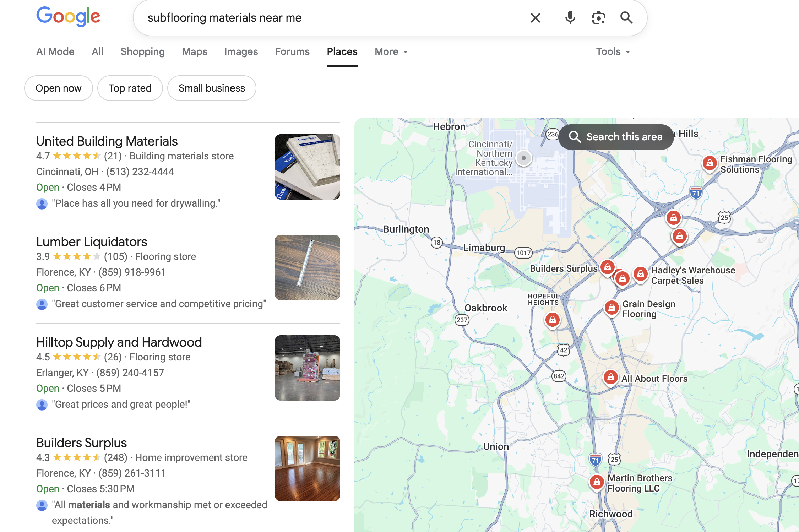The width and height of the screenshot is (799, 532).
Task: Click the magnifying glass search icon
Action: coord(626,18)
